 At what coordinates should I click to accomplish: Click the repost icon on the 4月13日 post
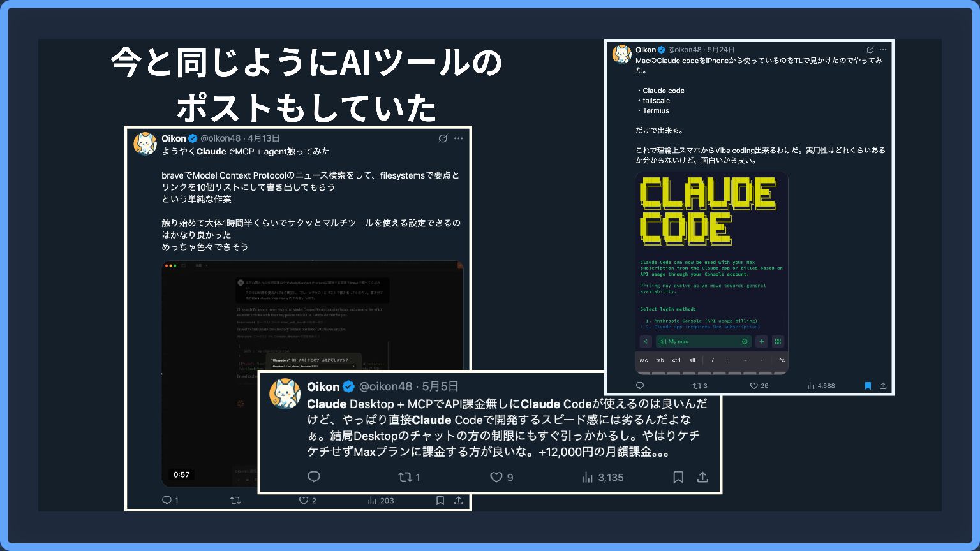pyautogui.click(x=235, y=501)
